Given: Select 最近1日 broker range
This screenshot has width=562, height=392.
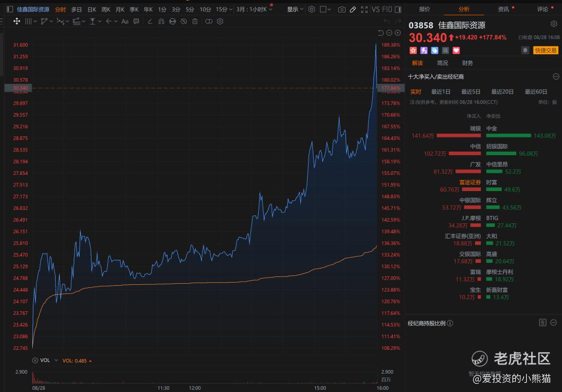Looking at the screenshot, I should coord(441,92).
